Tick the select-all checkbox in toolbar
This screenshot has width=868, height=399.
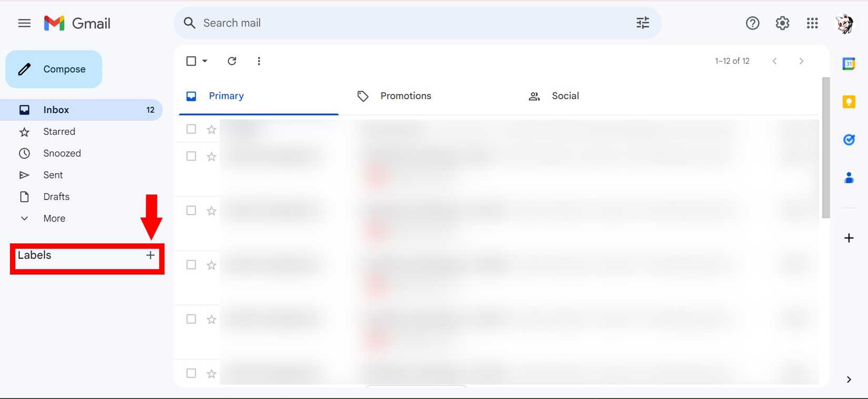(x=191, y=61)
